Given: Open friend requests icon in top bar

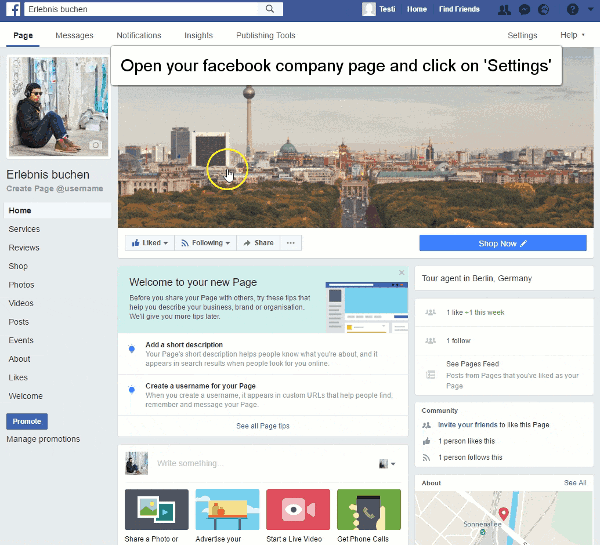Looking at the screenshot, I should tap(504, 9).
